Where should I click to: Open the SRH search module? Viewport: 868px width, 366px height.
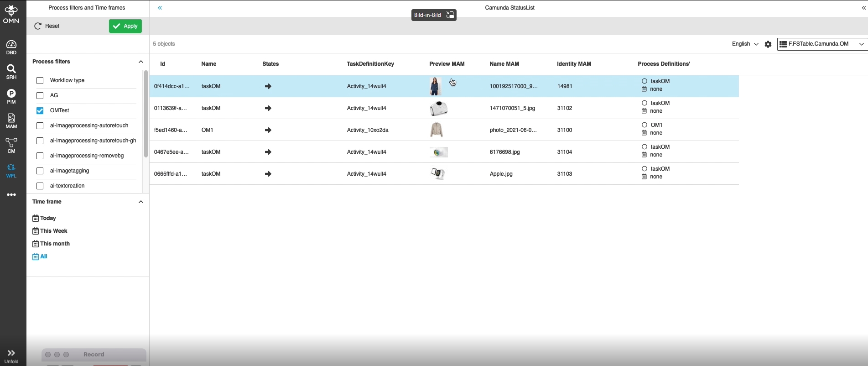11,72
